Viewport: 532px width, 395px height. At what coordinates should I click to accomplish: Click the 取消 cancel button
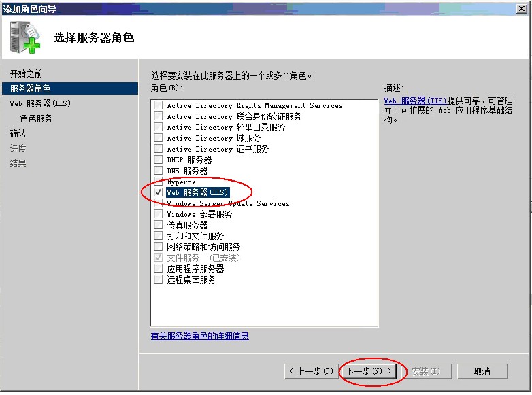click(482, 371)
